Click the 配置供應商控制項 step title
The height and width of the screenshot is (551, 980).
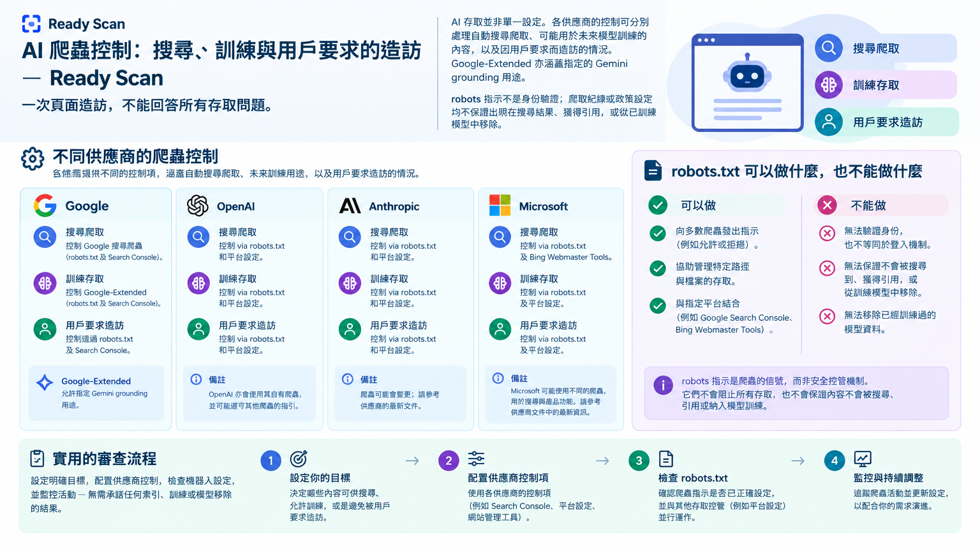[x=508, y=478]
